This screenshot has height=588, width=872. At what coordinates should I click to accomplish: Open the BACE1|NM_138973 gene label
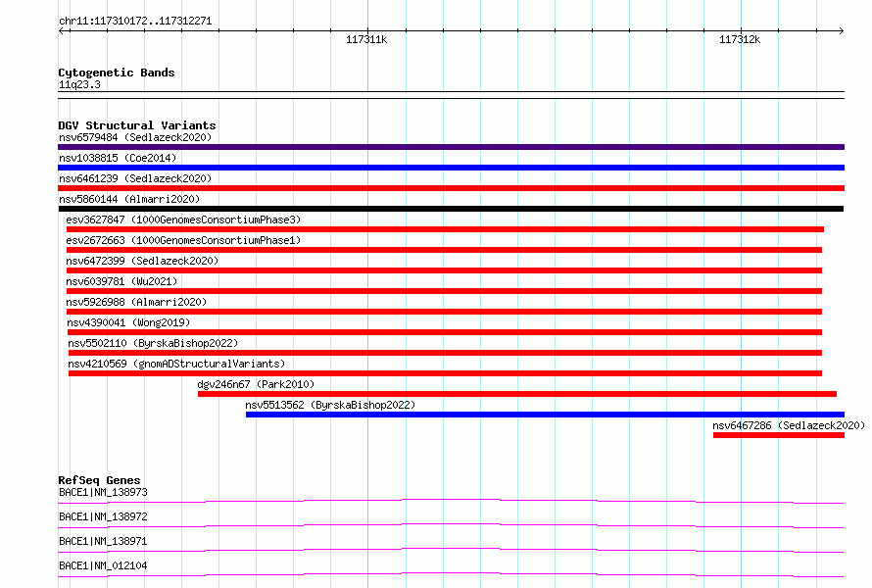coord(103,492)
